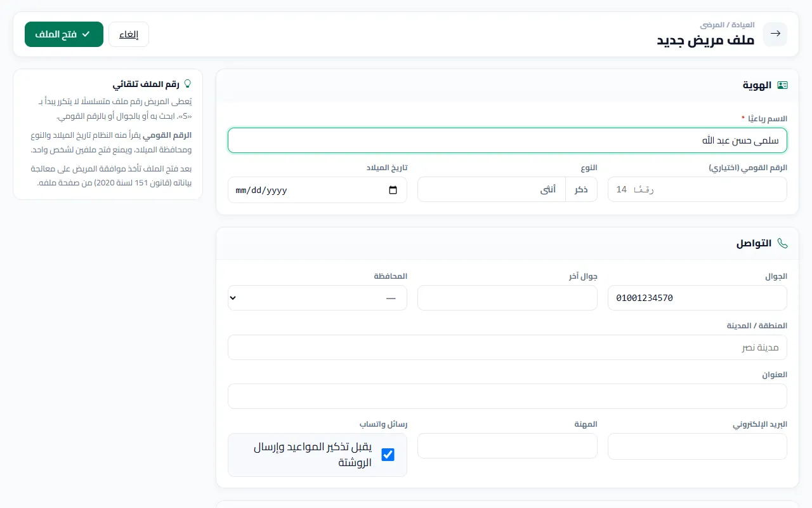Select ذكر as the gender
812x508 pixels.
[581, 190]
